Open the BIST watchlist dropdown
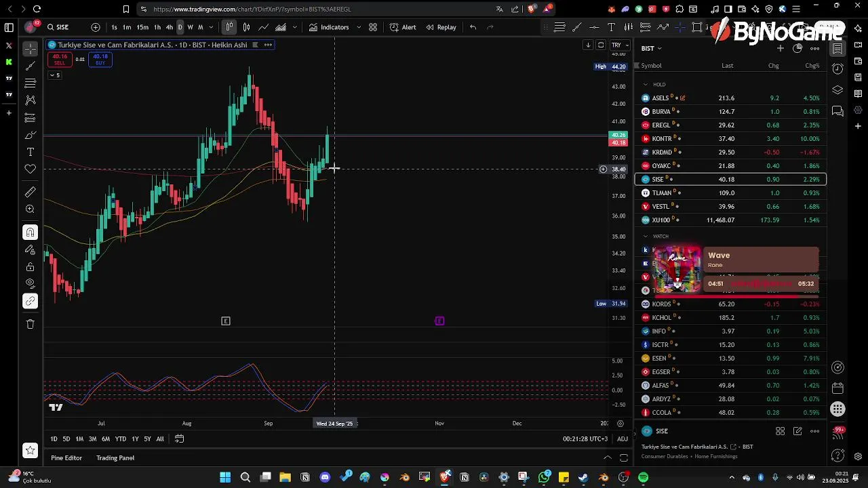Screen dimensions: 868x488 [x=652, y=48]
